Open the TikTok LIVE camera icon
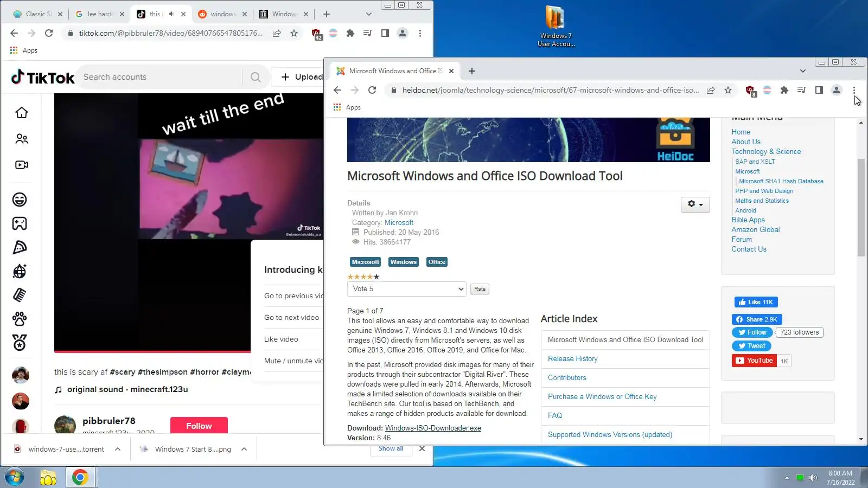This screenshot has height=488, width=868. click(x=22, y=165)
